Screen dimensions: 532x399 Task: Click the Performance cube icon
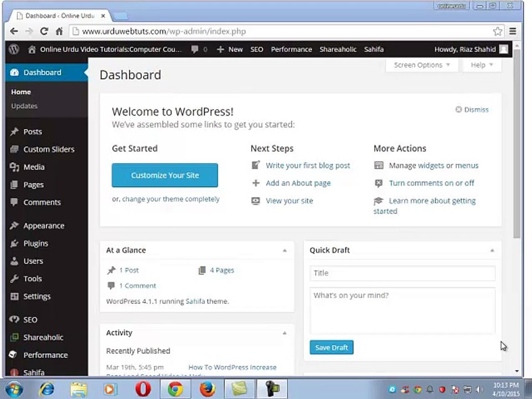[13, 355]
